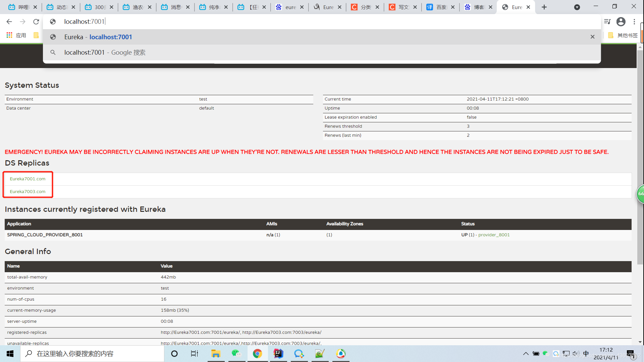The image size is (644, 362).
Task: Open the other bookmarks folder
Action: [623, 35]
